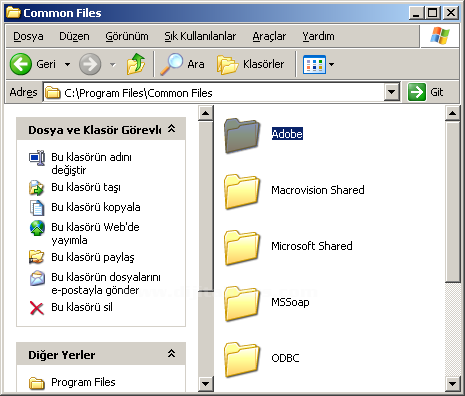Click the share folder task icon
Screen dimensions: 465x396
(x=37, y=258)
